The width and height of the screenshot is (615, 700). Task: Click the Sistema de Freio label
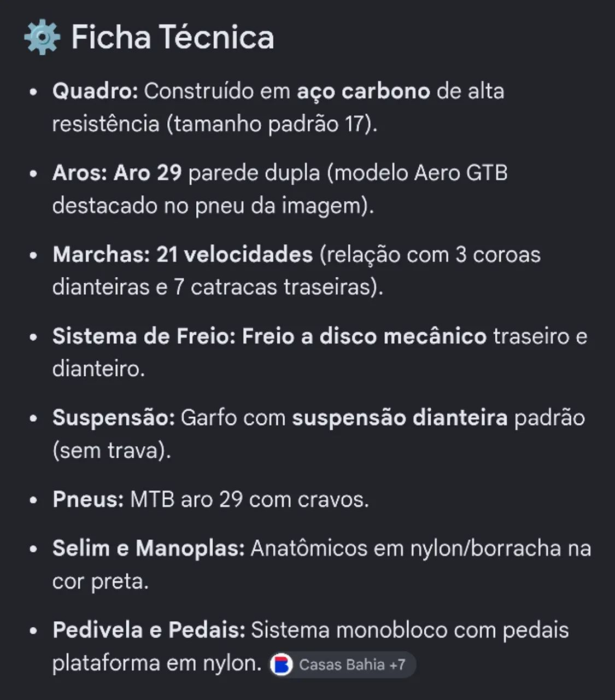pos(144,336)
